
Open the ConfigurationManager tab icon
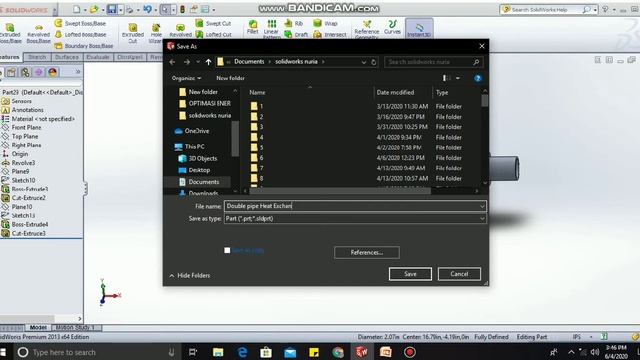pos(25,73)
